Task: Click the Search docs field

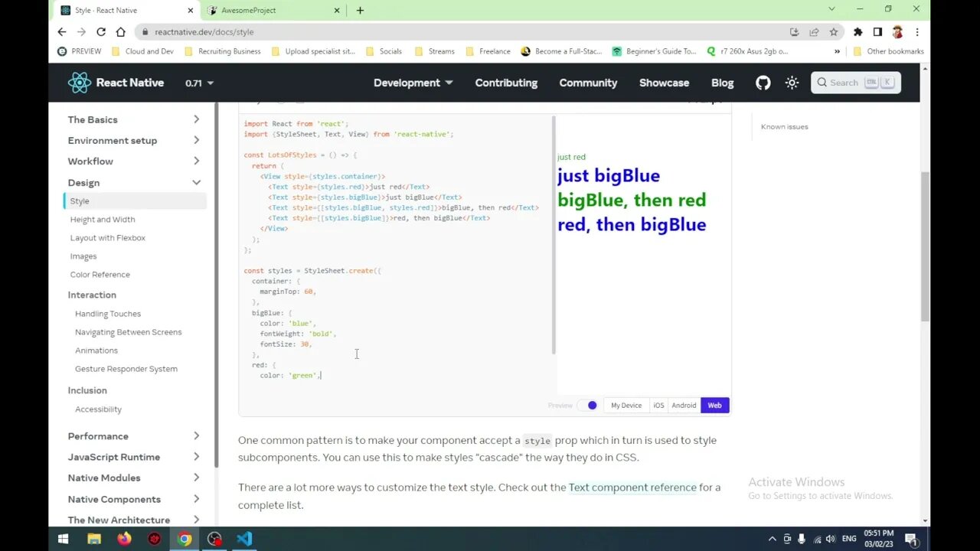Action: click(855, 83)
